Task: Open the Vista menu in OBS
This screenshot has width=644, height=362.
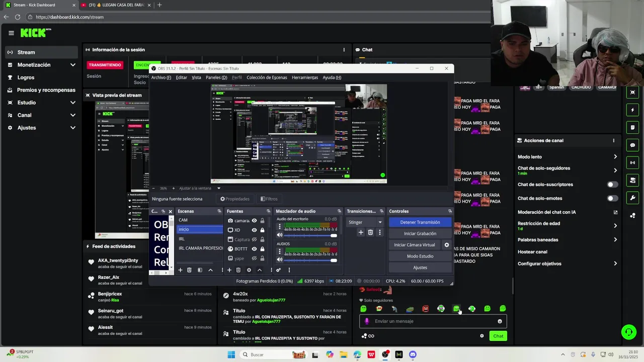Action: 196,77
